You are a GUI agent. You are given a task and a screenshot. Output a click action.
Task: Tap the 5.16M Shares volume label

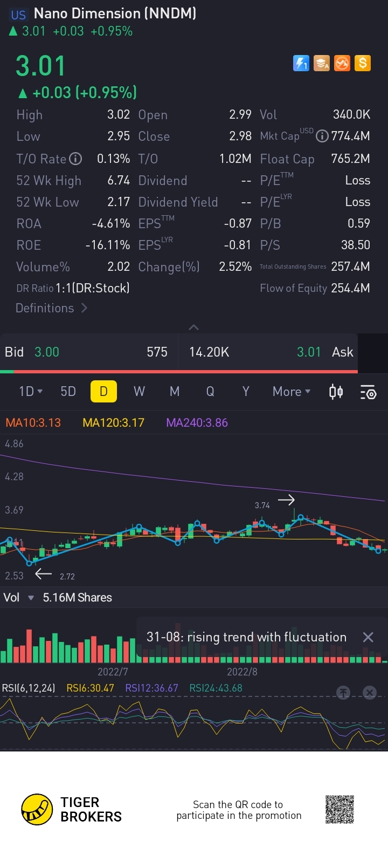point(77,598)
